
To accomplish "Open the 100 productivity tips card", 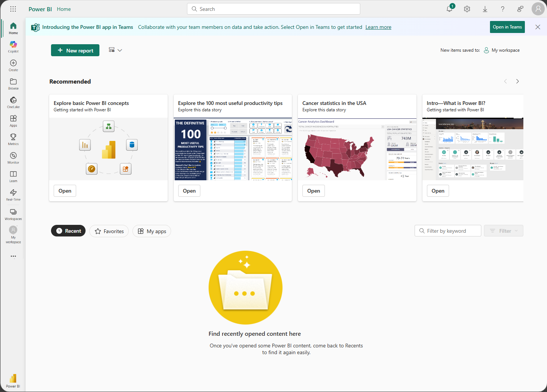I will (189, 191).
